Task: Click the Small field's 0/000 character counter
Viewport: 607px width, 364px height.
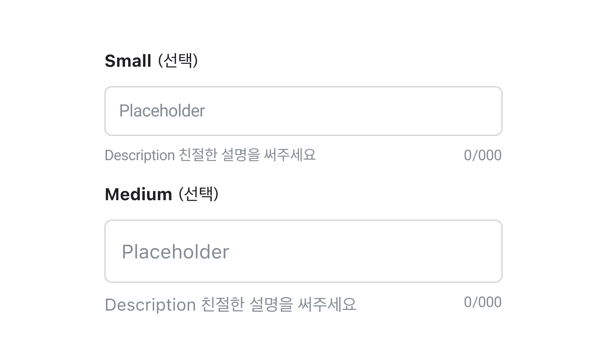Action: (x=483, y=155)
